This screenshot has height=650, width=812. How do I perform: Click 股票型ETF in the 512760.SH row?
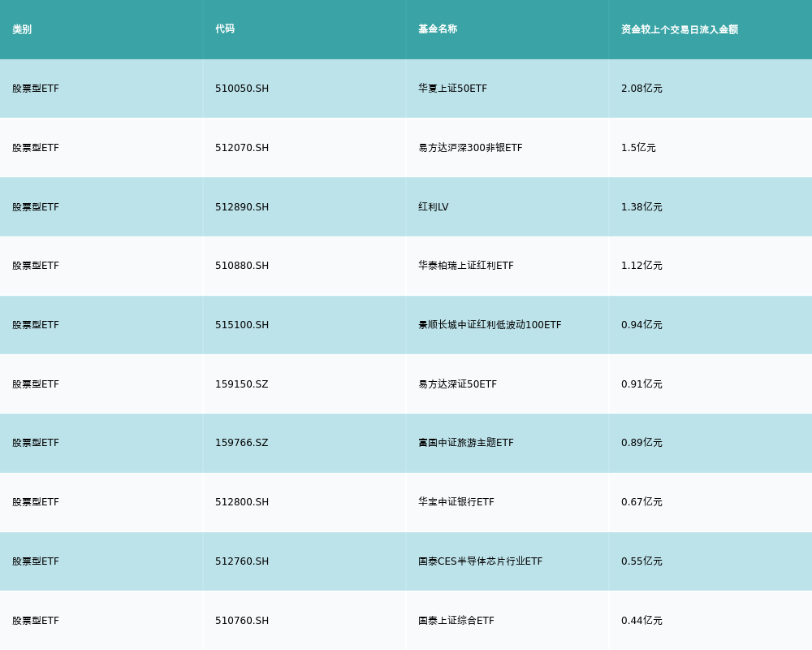(36, 561)
